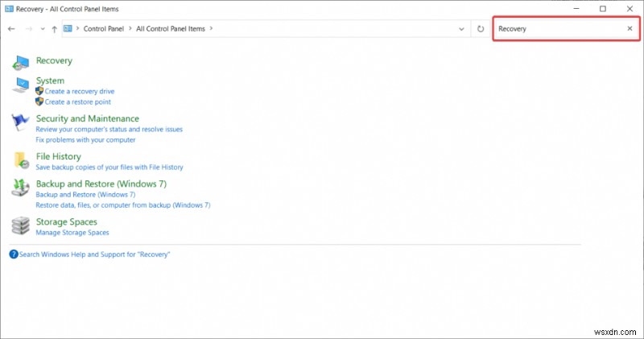
Task: Open Review your computer's status and resolve issues
Action: click(109, 129)
